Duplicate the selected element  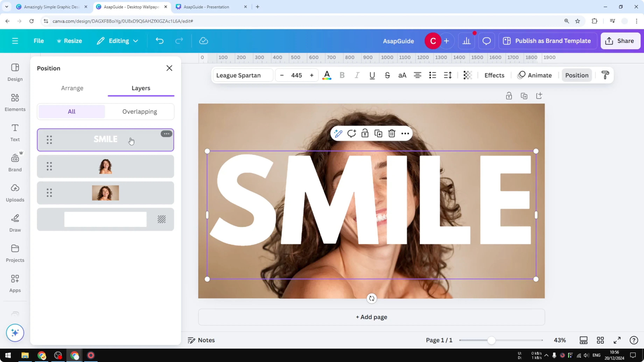(x=378, y=133)
